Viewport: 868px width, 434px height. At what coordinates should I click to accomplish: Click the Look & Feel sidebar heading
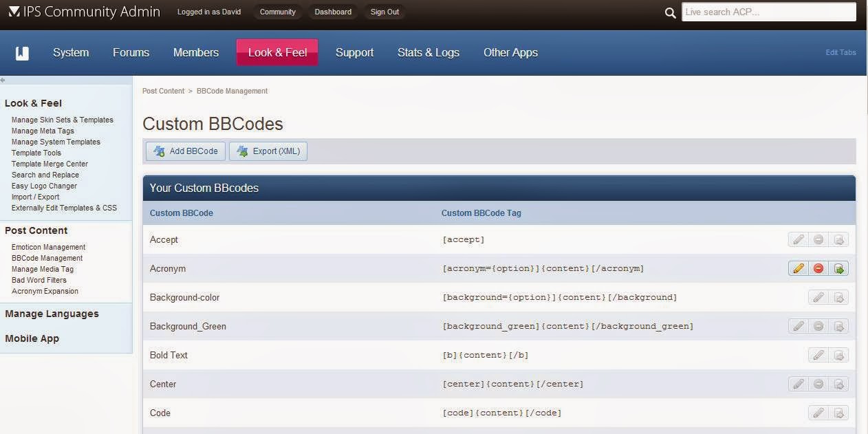33,103
